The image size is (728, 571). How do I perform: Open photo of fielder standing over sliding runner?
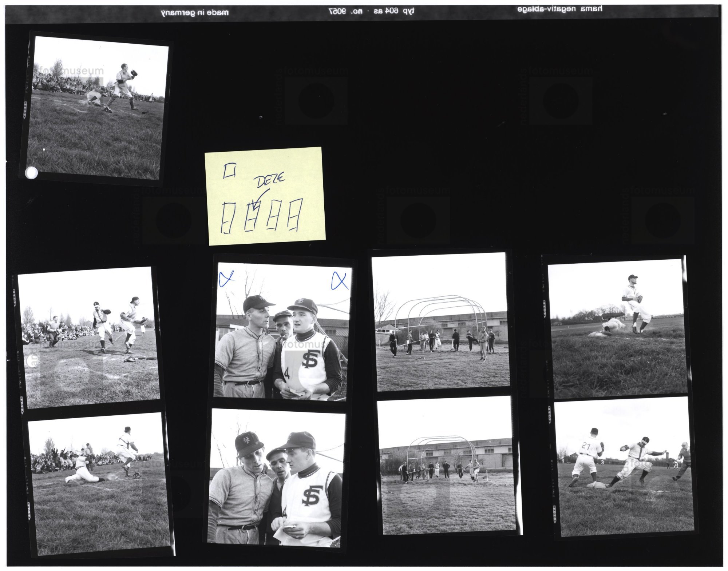click(x=618, y=328)
